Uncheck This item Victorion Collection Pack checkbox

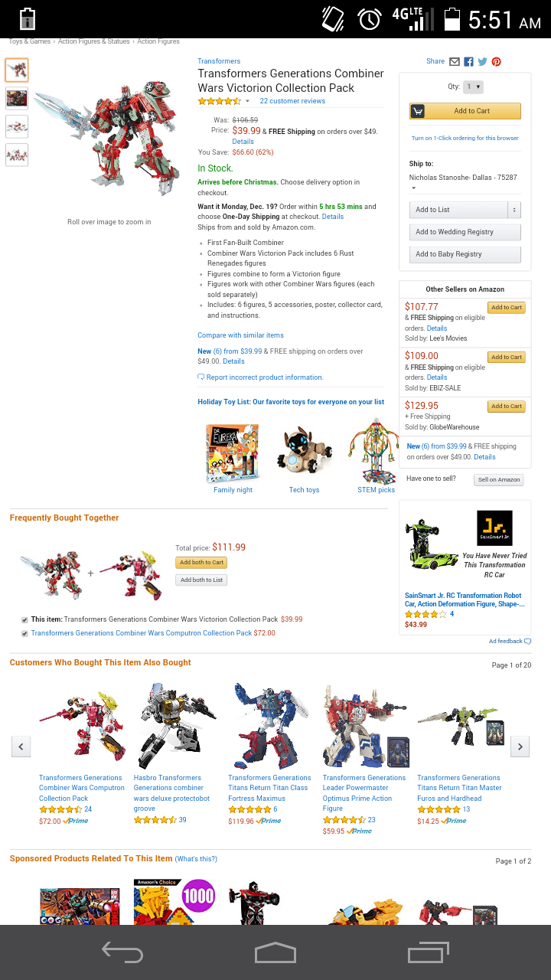tap(25, 619)
